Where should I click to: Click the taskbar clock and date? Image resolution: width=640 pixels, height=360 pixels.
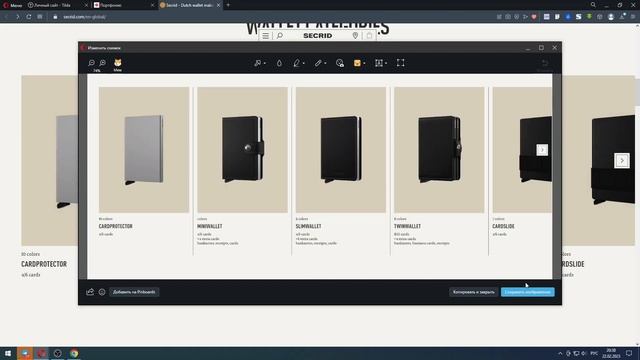[x=611, y=353]
